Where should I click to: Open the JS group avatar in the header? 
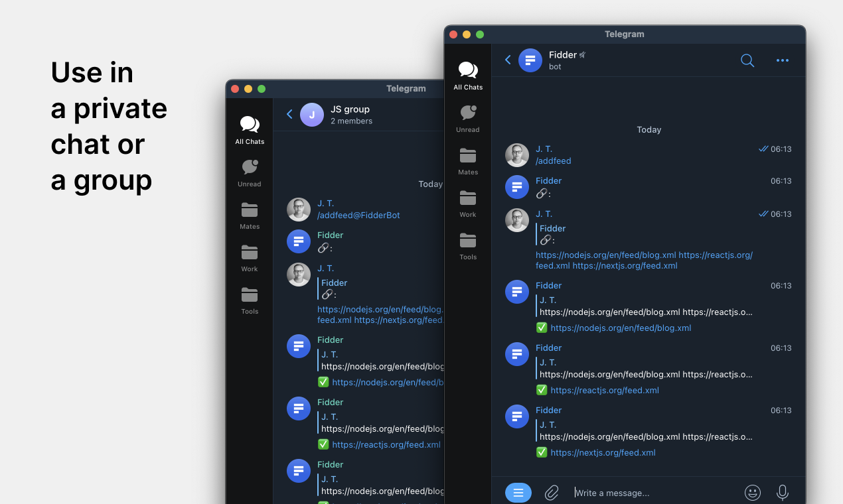pyautogui.click(x=312, y=115)
